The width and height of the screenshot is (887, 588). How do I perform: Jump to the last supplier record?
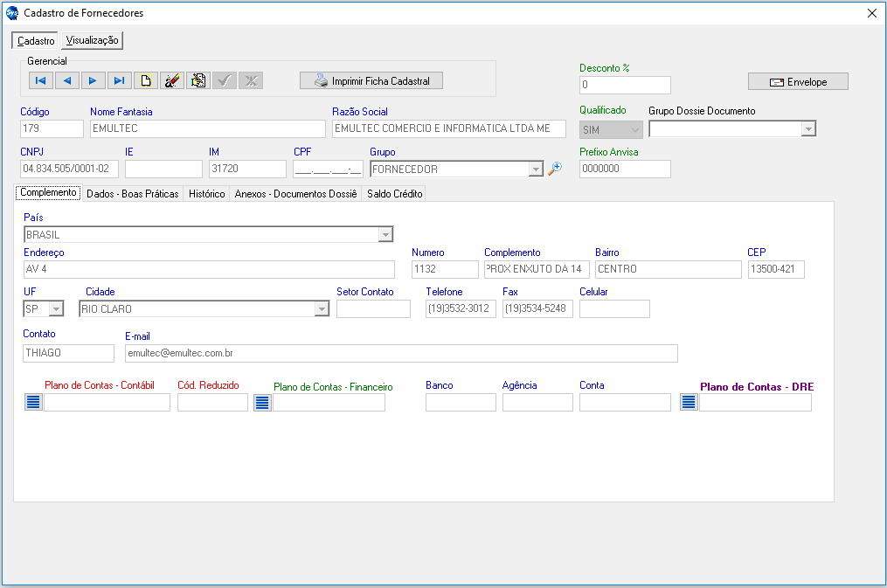click(120, 80)
